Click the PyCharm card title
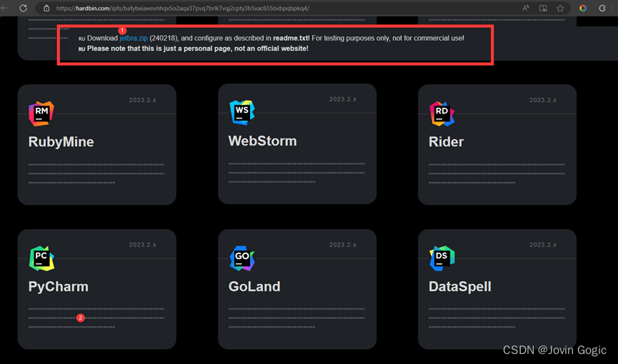The image size is (618, 364). pos(59,286)
